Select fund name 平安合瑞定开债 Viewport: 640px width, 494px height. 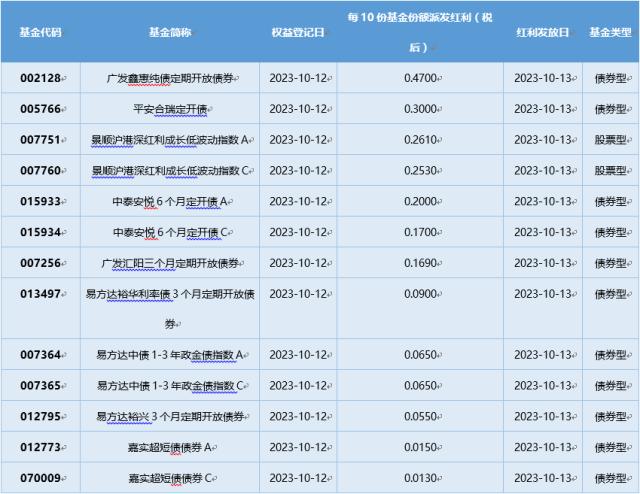point(170,109)
